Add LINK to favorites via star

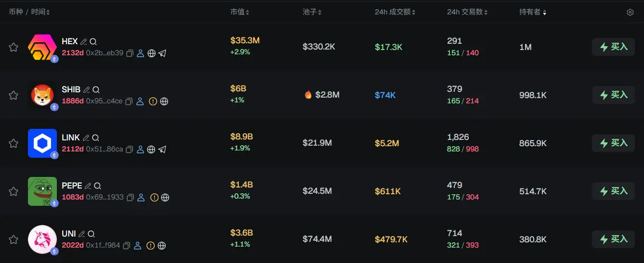(x=13, y=143)
